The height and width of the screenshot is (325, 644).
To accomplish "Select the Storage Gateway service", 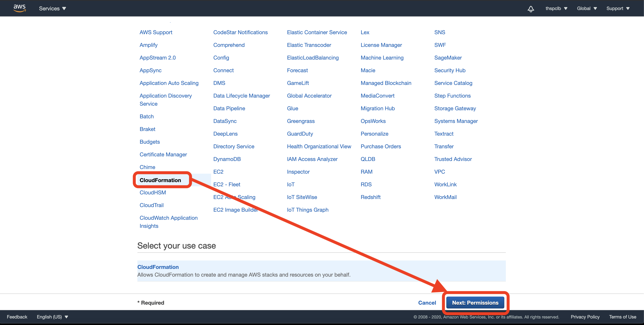I will tap(455, 109).
